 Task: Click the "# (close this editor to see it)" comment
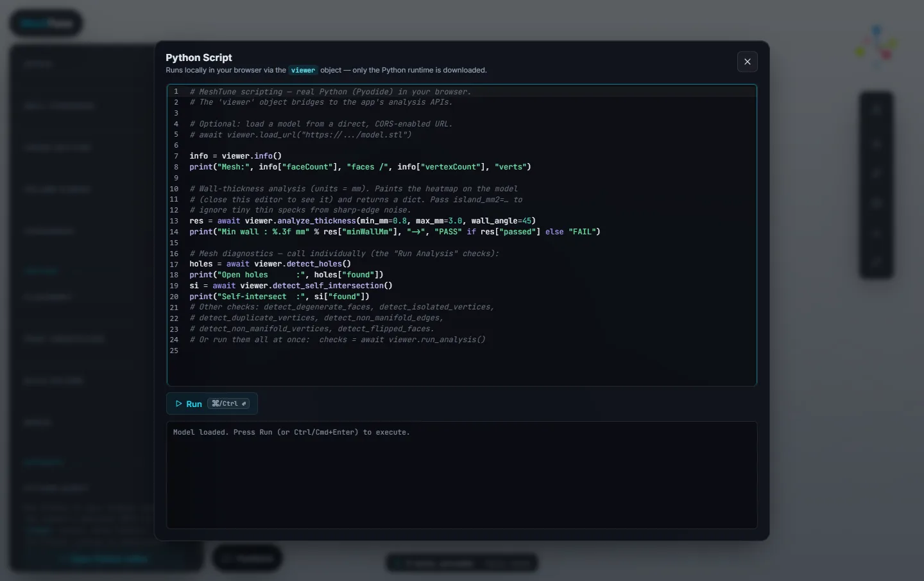coord(355,200)
